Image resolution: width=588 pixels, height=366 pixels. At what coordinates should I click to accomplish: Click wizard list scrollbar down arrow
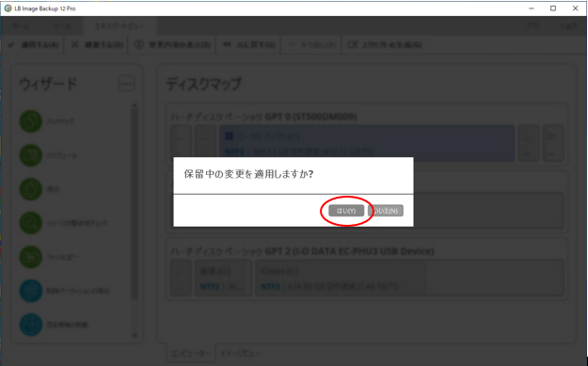pyautogui.click(x=135, y=336)
